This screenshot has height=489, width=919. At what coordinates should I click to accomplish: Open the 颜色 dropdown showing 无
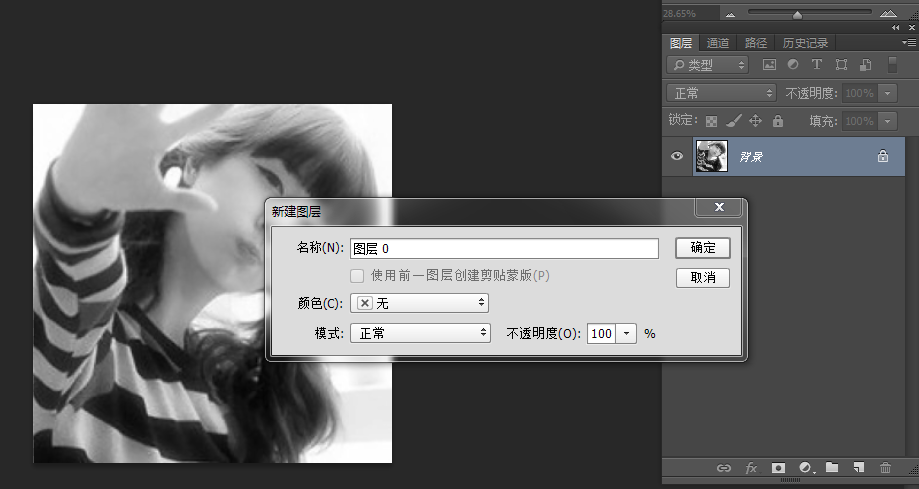pyautogui.click(x=420, y=303)
